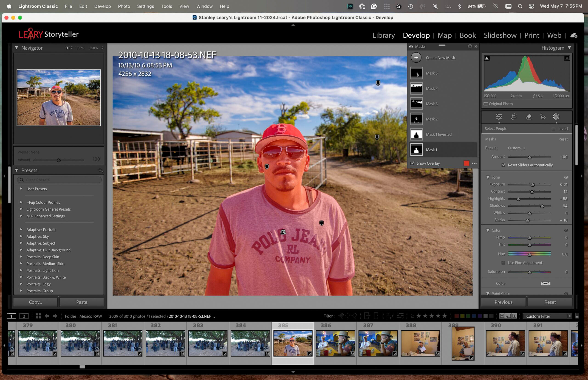Toggle Tone section visibility eye

coord(566,177)
